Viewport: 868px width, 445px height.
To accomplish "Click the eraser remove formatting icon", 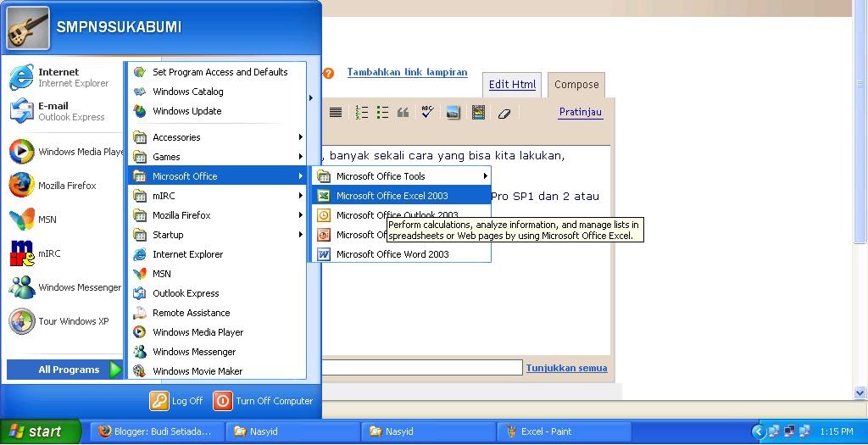I will pyautogui.click(x=504, y=114).
